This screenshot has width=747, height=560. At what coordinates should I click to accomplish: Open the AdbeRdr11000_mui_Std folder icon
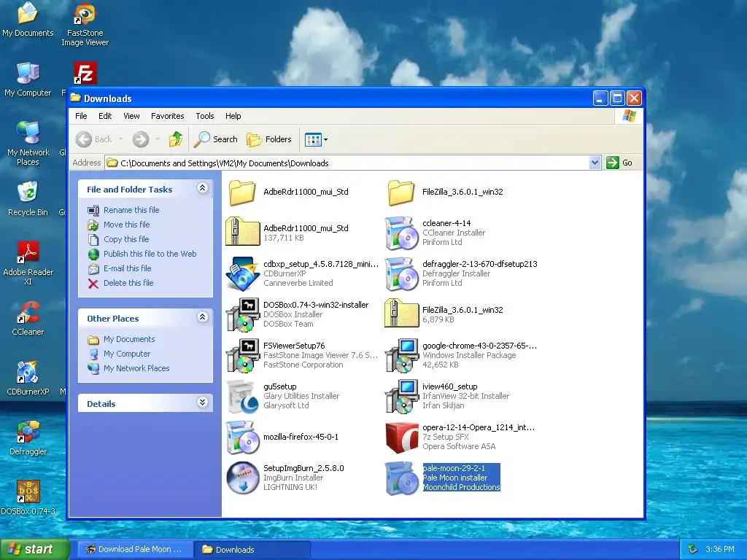[x=242, y=192]
